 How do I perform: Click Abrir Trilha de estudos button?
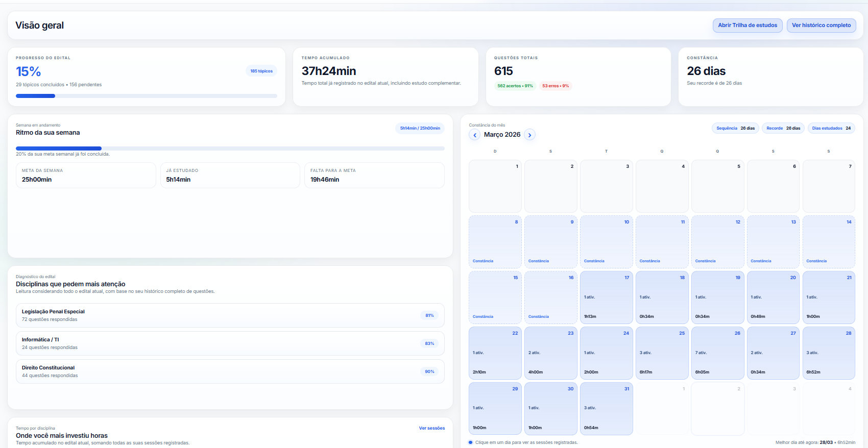pyautogui.click(x=747, y=26)
